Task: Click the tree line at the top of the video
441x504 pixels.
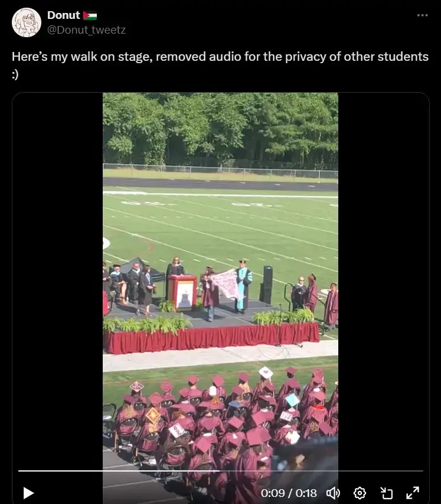Action: (220, 129)
